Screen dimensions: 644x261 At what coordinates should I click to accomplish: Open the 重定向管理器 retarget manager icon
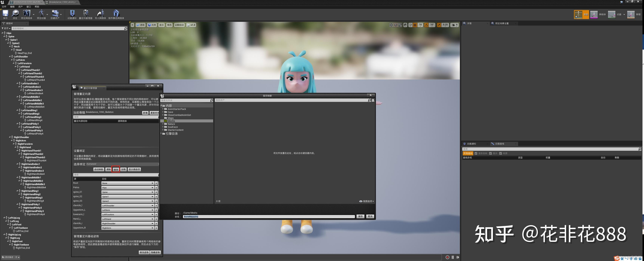tap(86, 13)
